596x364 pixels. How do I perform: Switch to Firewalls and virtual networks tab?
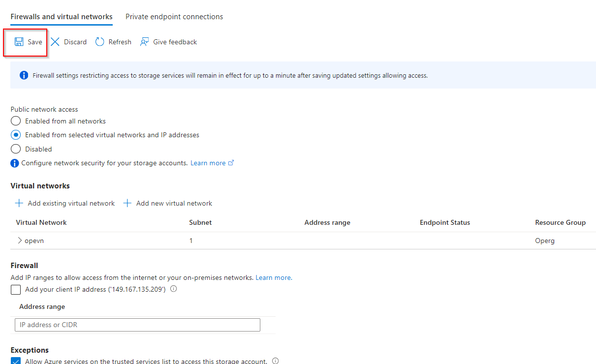coord(62,17)
